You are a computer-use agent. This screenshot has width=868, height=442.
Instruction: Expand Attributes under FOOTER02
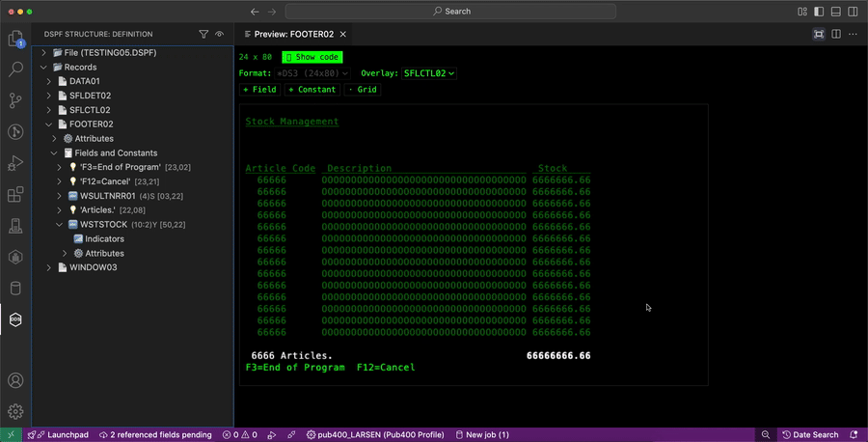[x=54, y=138]
